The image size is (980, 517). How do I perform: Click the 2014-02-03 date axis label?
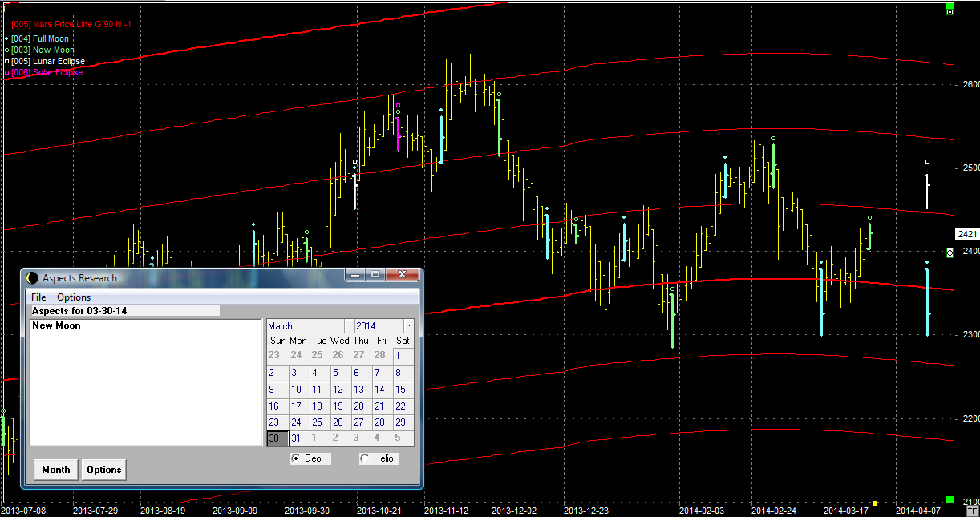pos(702,510)
